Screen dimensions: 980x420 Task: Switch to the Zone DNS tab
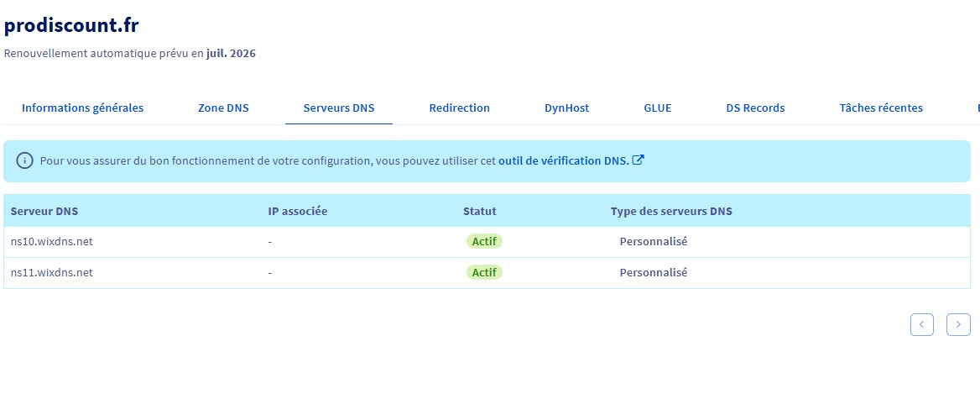[223, 108]
